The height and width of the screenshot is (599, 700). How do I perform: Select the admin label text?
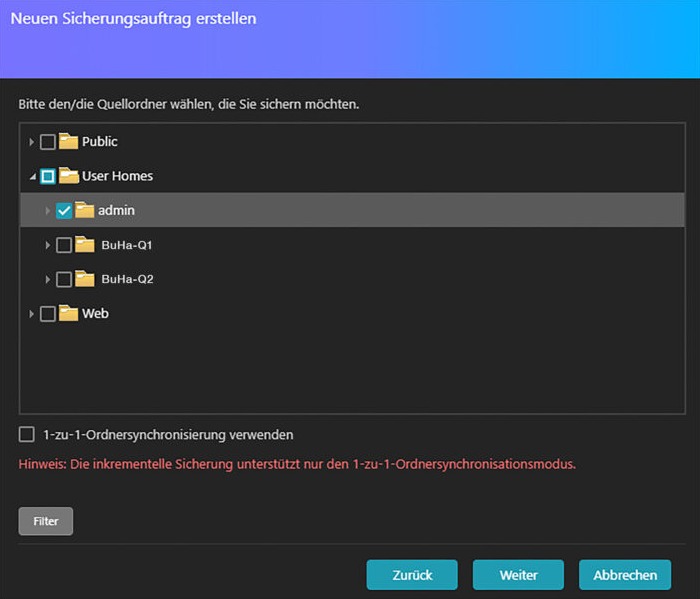click(x=116, y=210)
